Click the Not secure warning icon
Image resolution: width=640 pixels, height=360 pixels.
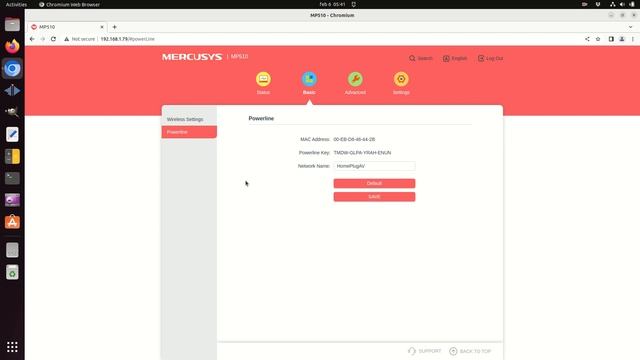pyautogui.click(x=67, y=39)
